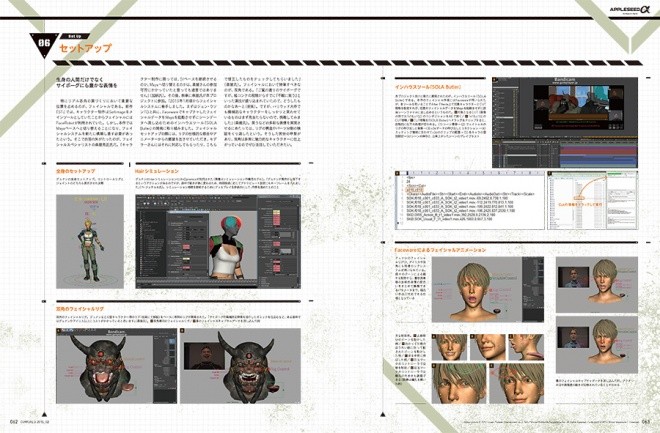660x433 pixels.
Task: Open the spreadsheet screenshot with orange callout
Action: [x=593, y=200]
